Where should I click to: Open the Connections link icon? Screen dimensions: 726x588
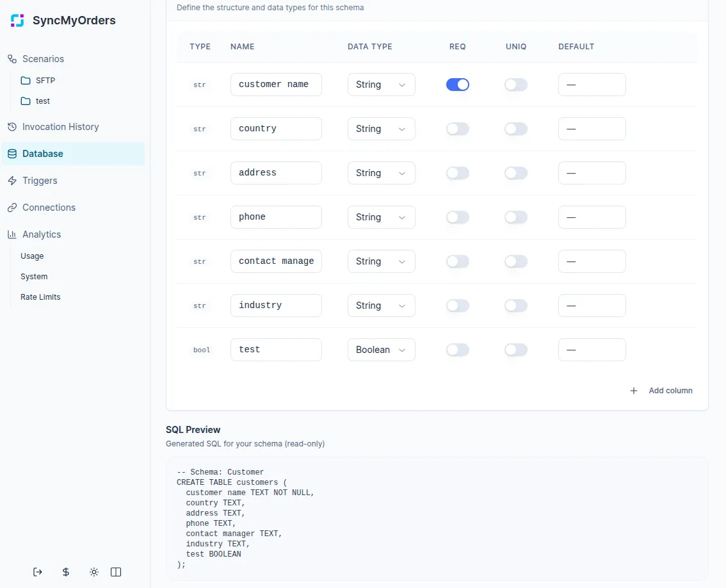tap(12, 208)
